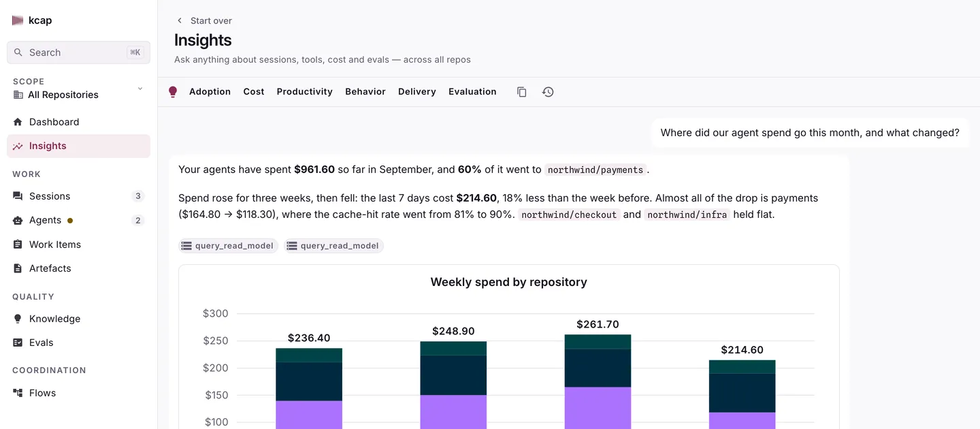This screenshot has height=429, width=980.
Task: Click the Sessions chat icon
Action: [x=18, y=196]
